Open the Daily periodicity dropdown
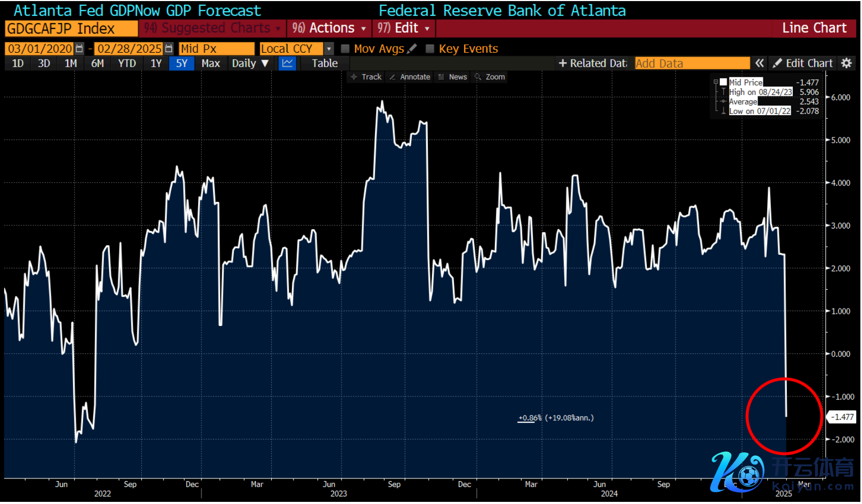Image resolution: width=862 pixels, height=504 pixels. pos(250,63)
